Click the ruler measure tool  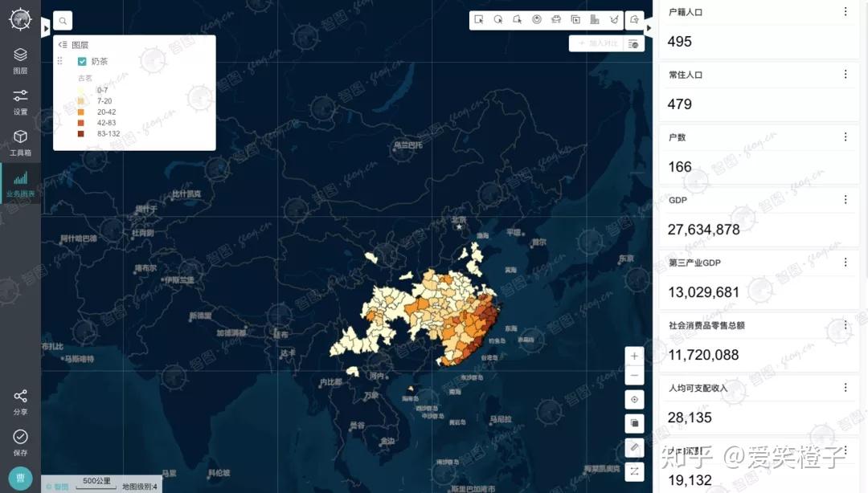pos(634,447)
